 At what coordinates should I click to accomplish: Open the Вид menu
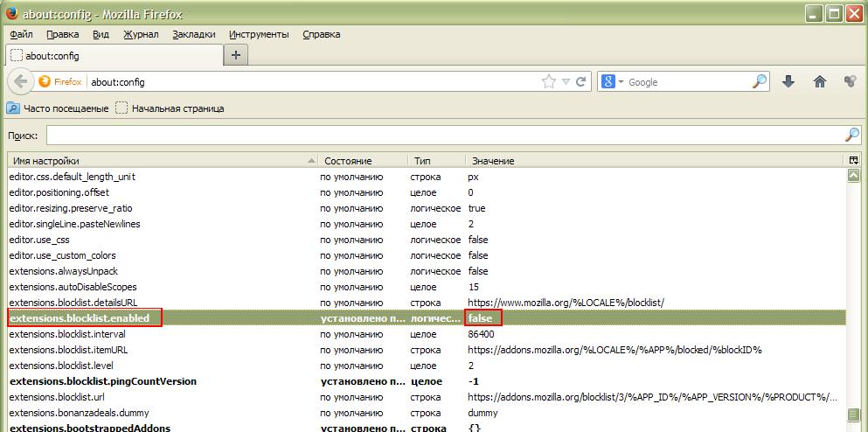tap(101, 34)
